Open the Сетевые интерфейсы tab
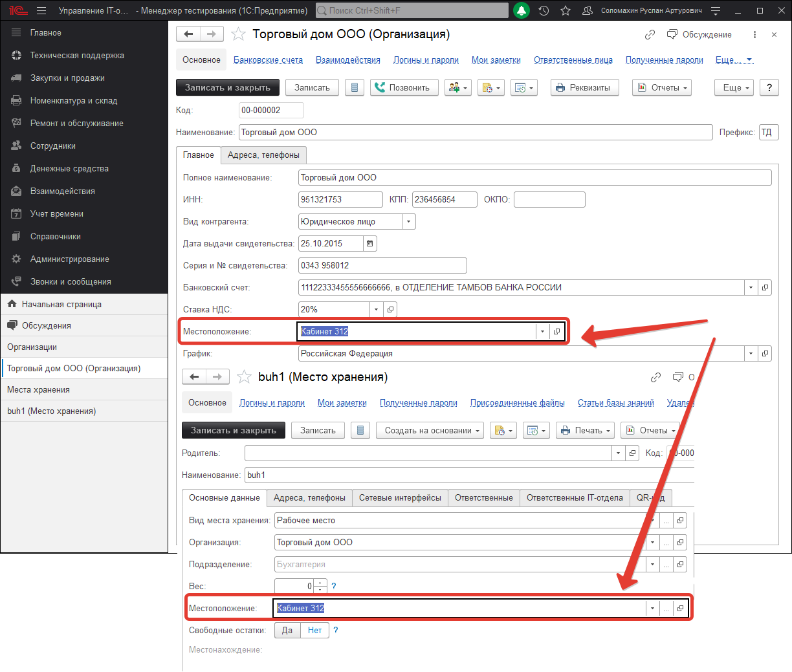Viewport: 792px width, 672px height. click(x=400, y=498)
